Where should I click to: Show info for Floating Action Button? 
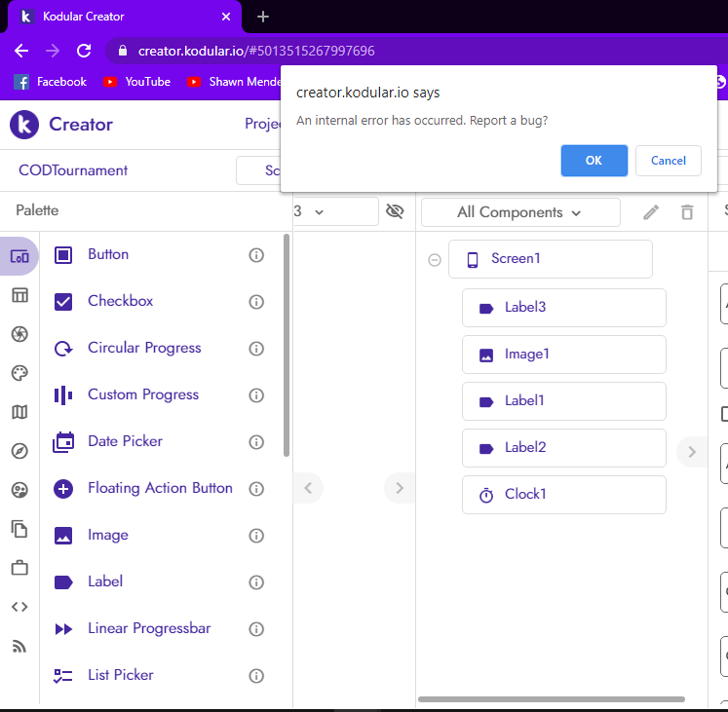click(256, 489)
